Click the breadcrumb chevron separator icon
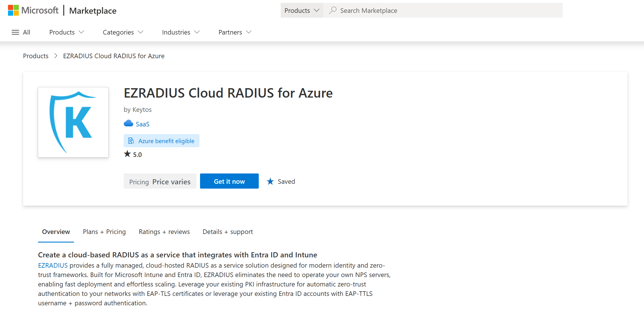The width and height of the screenshot is (644, 317). [x=56, y=56]
